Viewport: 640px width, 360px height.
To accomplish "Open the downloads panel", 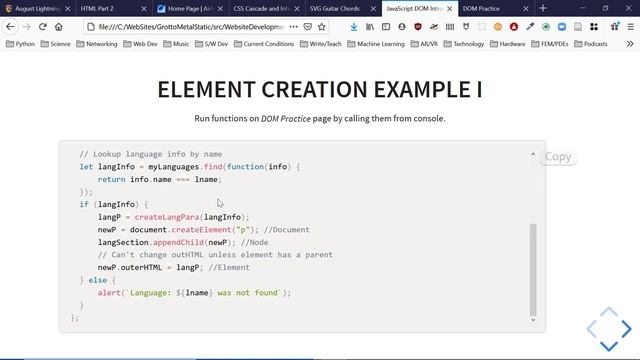I will [x=354, y=27].
